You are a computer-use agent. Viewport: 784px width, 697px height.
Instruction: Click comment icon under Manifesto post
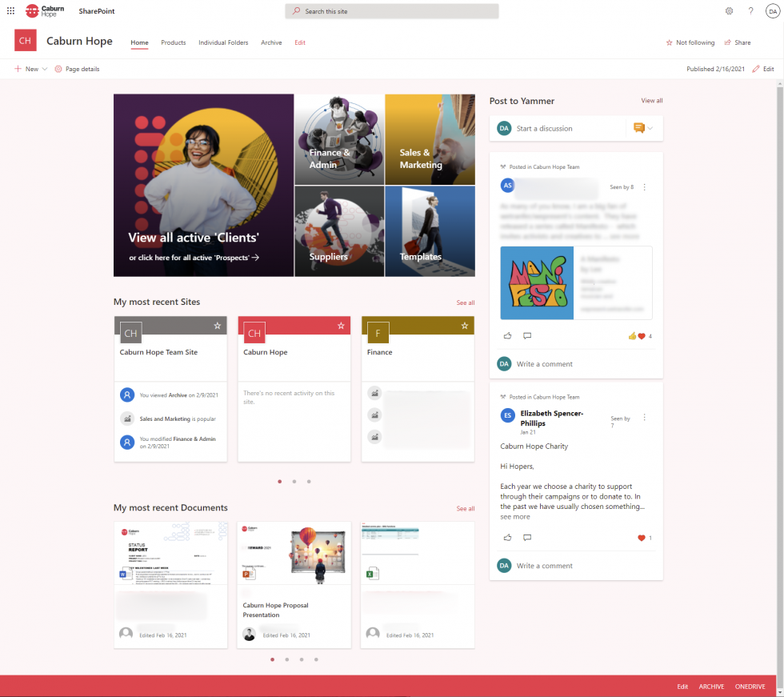[526, 336]
